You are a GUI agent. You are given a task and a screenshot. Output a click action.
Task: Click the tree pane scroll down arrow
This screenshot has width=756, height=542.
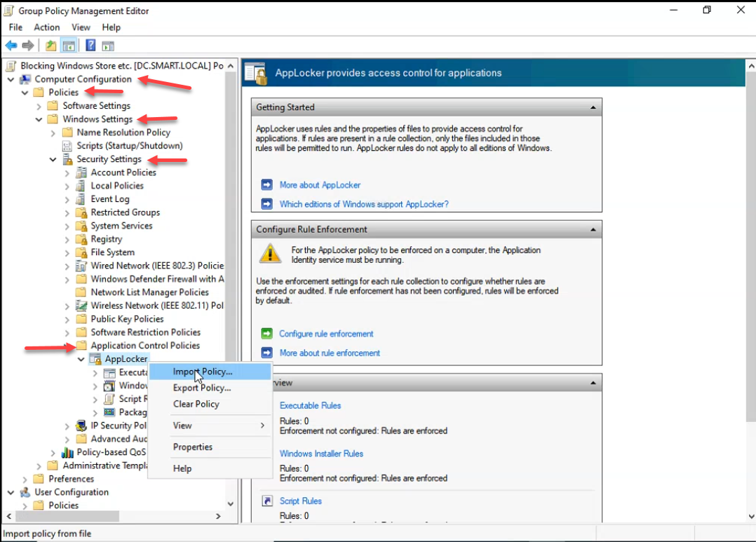231,504
